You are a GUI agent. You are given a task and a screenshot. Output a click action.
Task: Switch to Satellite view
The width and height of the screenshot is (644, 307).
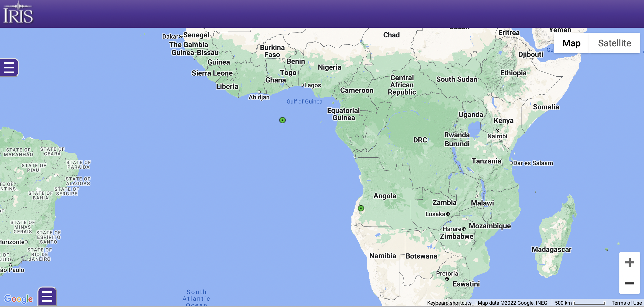[615, 43]
